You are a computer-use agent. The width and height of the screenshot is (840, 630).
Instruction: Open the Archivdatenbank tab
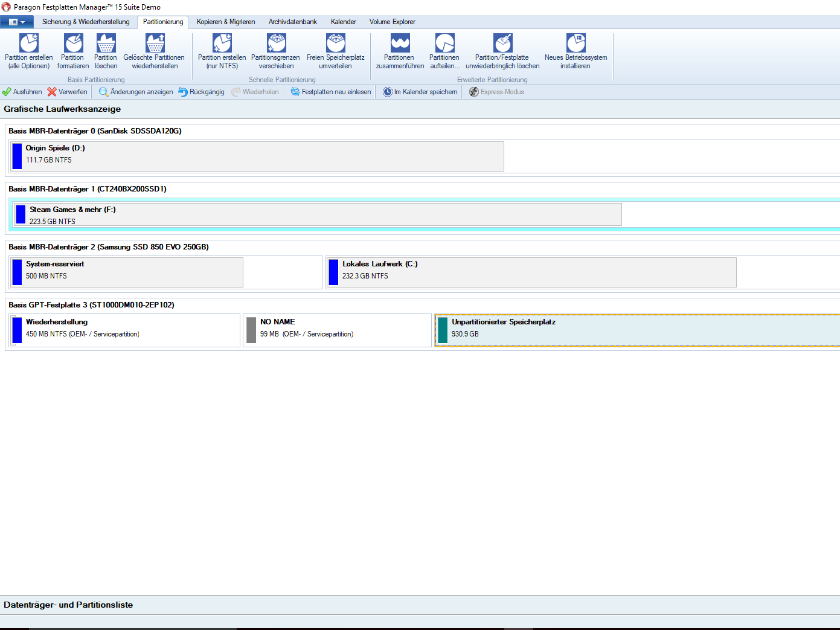pos(293,22)
